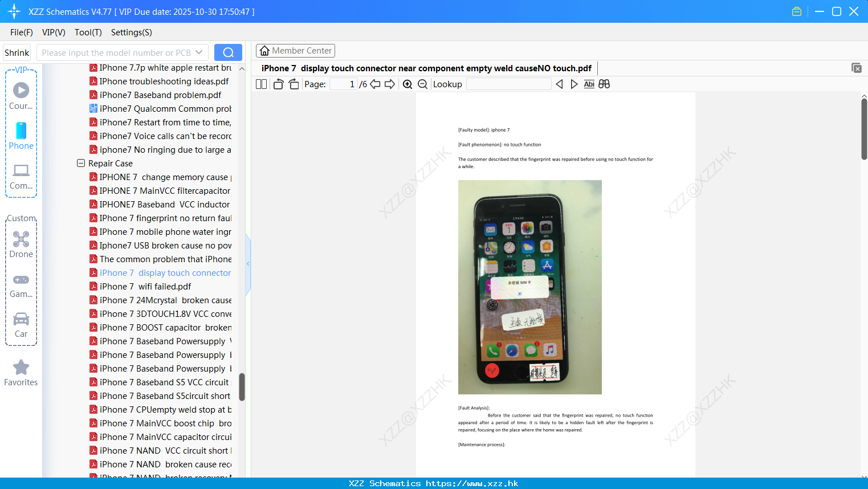Open iPhone7 Restart from time to time
The height and width of the screenshot is (489, 868).
click(x=160, y=123)
